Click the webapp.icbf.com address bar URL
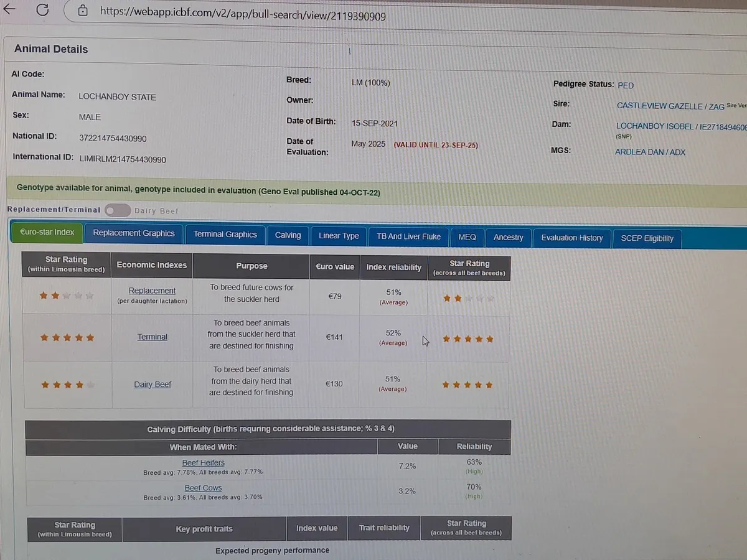747x560 pixels. tap(243, 14)
